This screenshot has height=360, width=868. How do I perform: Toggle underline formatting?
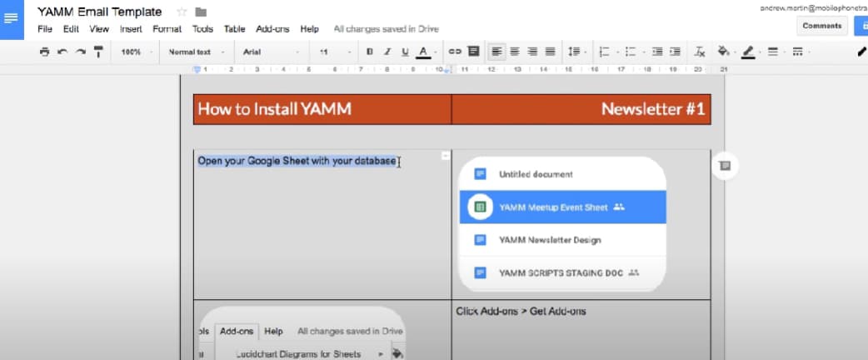[405, 52]
